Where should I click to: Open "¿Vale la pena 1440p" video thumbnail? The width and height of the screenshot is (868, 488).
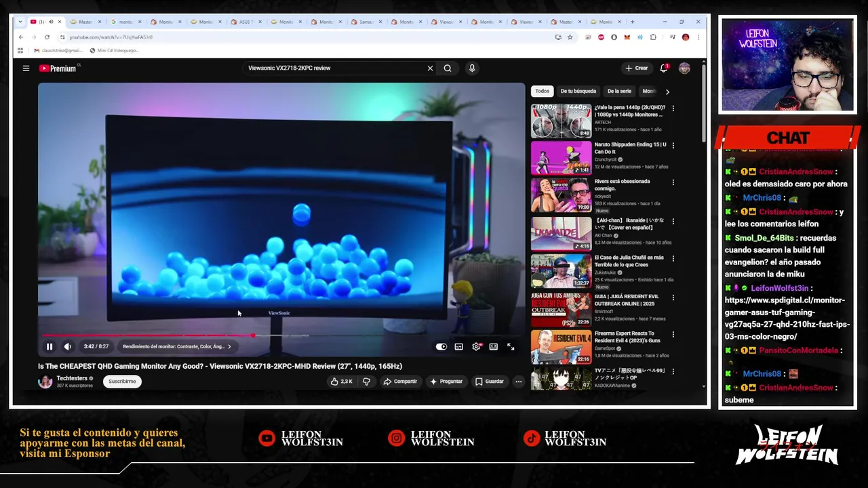point(561,121)
